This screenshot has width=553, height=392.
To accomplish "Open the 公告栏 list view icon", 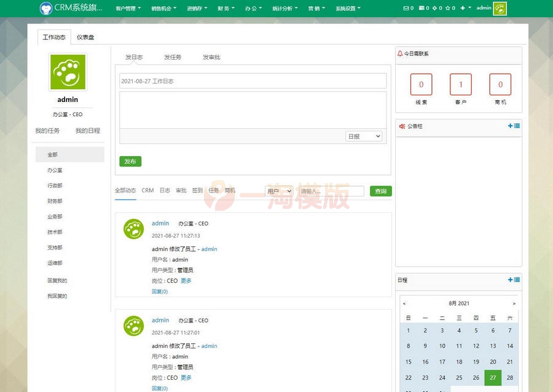I will click(517, 126).
